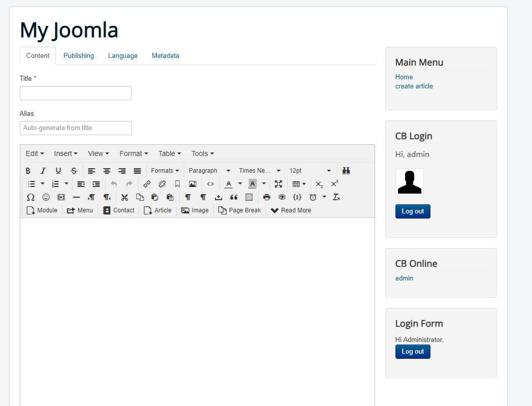The width and height of the screenshot is (532, 406).
Task: Open the text color picker arrow
Action: click(240, 184)
